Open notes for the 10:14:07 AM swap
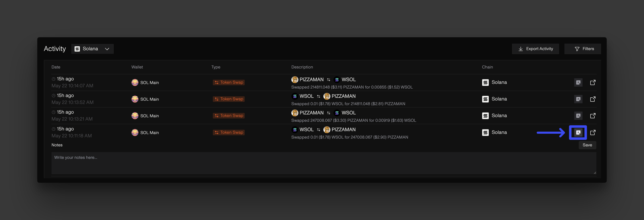644x220 pixels. tap(578, 82)
